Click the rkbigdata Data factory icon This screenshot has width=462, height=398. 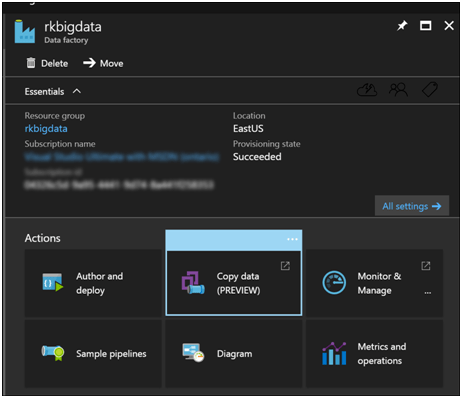coord(25,32)
